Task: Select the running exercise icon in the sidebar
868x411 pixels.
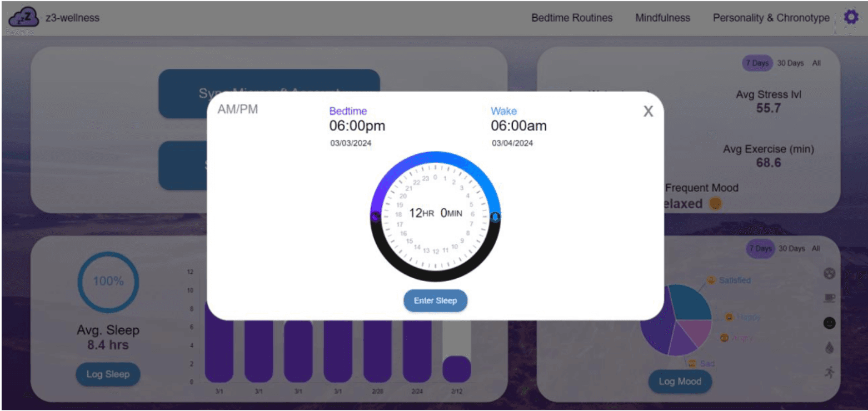Action: pos(829,371)
